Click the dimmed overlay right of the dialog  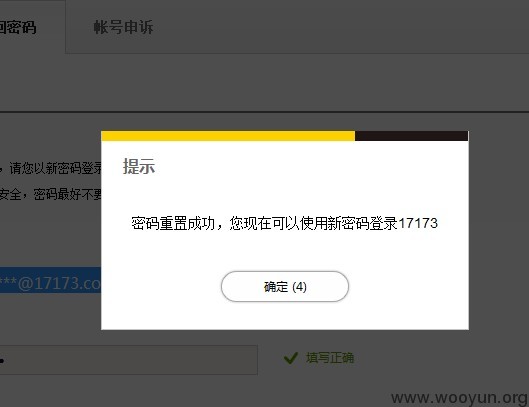point(499,229)
